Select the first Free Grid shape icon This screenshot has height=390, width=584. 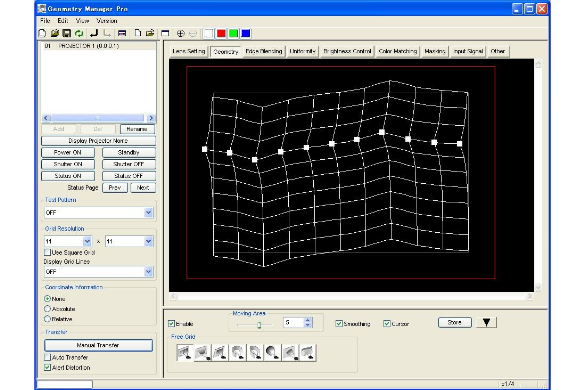pyautogui.click(x=185, y=352)
